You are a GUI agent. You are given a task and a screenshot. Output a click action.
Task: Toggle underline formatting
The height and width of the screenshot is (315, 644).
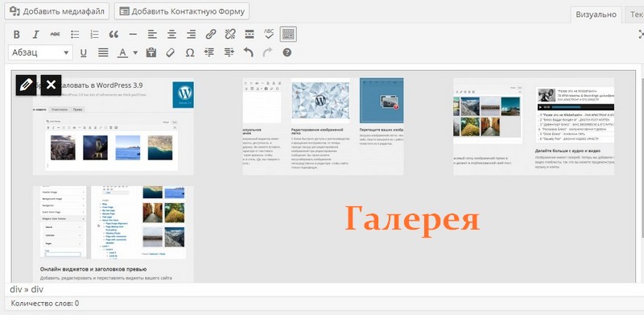pyautogui.click(x=84, y=52)
